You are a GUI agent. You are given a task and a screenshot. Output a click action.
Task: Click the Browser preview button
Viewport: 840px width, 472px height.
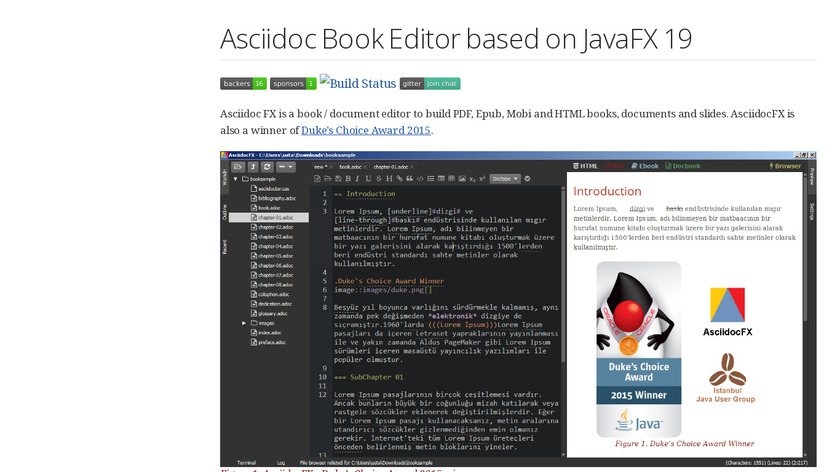785,166
